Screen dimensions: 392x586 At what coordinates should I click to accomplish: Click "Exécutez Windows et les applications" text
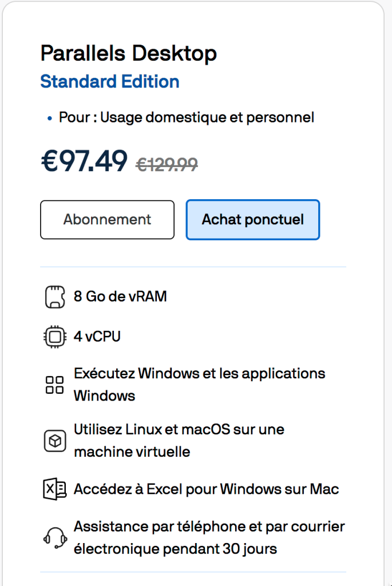click(x=199, y=374)
